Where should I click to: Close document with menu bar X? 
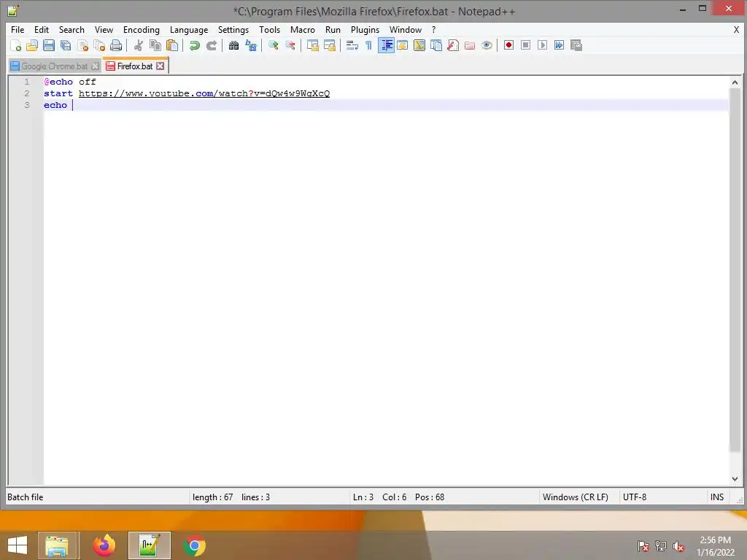[736, 29]
